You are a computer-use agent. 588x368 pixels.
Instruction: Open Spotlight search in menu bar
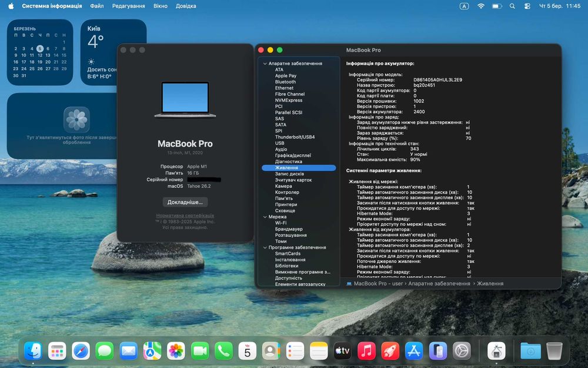[512, 6]
